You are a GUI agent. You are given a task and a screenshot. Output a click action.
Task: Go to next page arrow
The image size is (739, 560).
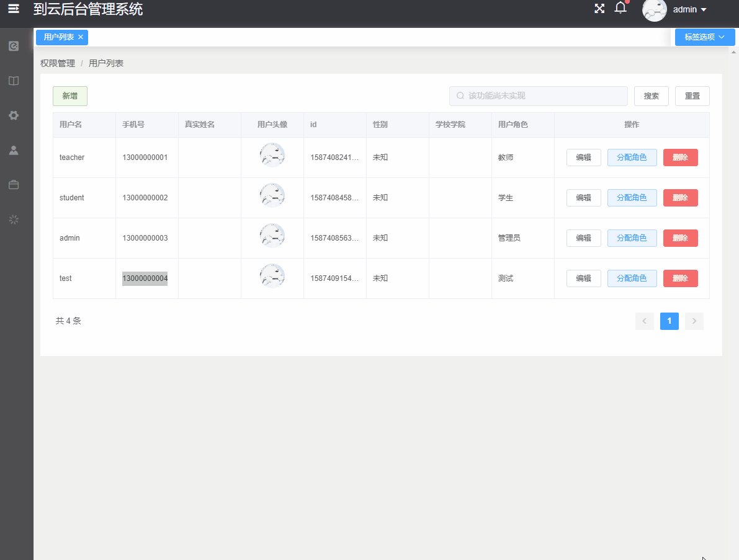pyautogui.click(x=694, y=321)
